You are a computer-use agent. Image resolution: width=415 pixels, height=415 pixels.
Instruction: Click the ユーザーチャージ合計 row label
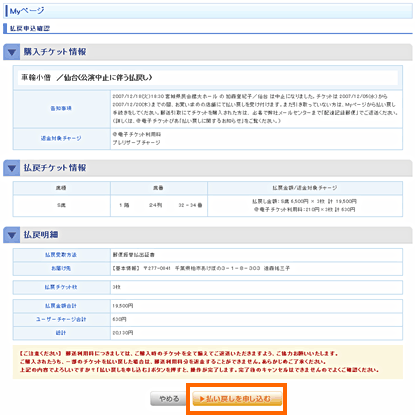point(61,319)
